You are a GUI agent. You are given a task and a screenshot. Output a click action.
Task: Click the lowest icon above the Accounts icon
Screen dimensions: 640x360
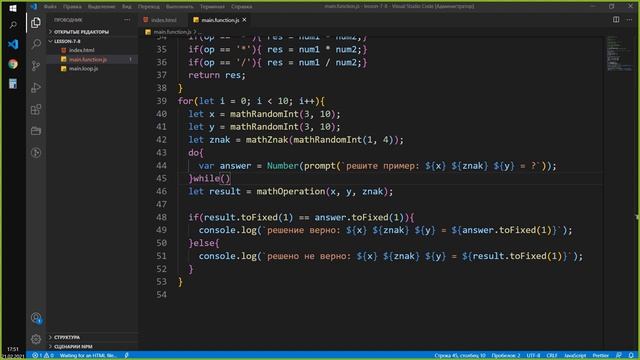coord(36,153)
